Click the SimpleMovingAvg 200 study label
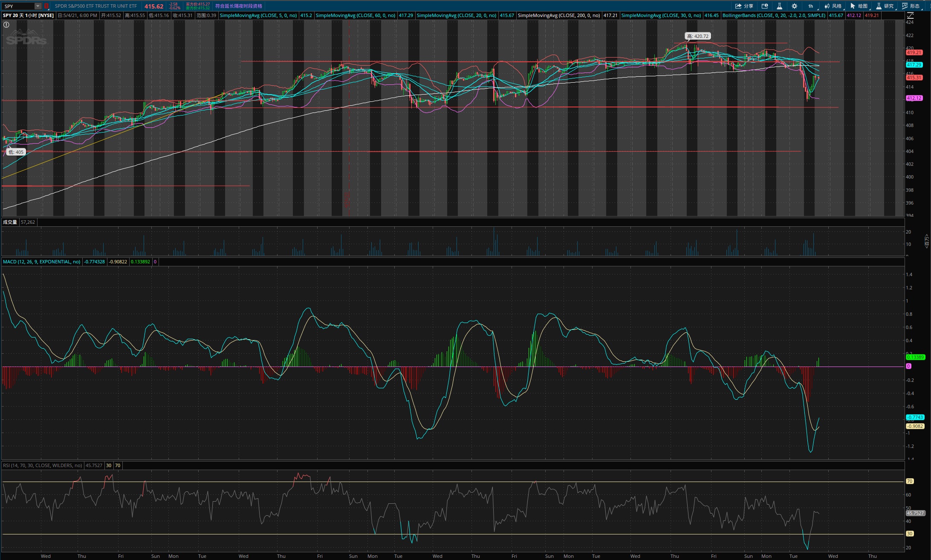The height and width of the screenshot is (560, 931). pyautogui.click(x=558, y=15)
